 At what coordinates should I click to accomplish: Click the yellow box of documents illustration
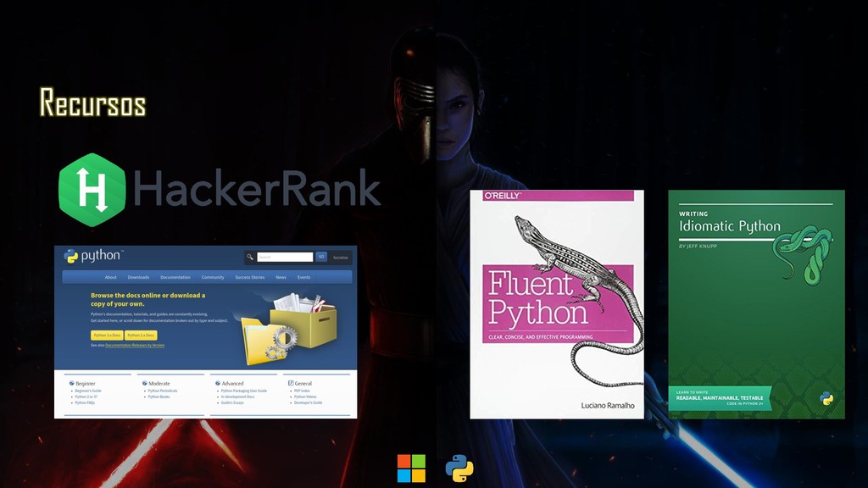[303, 320]
